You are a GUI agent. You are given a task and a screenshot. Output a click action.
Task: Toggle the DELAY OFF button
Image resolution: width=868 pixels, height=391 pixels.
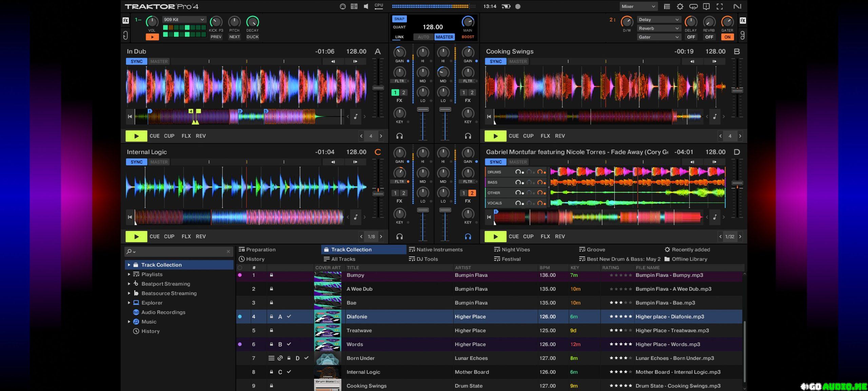691,37
